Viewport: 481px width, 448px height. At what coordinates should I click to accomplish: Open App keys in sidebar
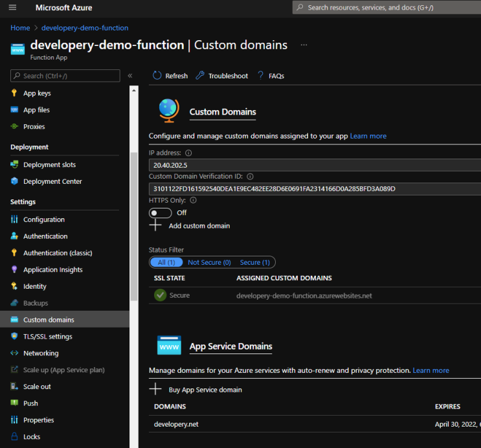(37, 93)
